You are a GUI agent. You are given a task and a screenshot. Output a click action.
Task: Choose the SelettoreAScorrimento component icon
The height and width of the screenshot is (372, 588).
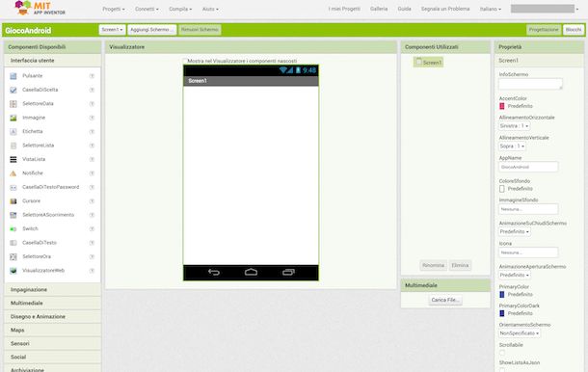[x=13, y=215]
